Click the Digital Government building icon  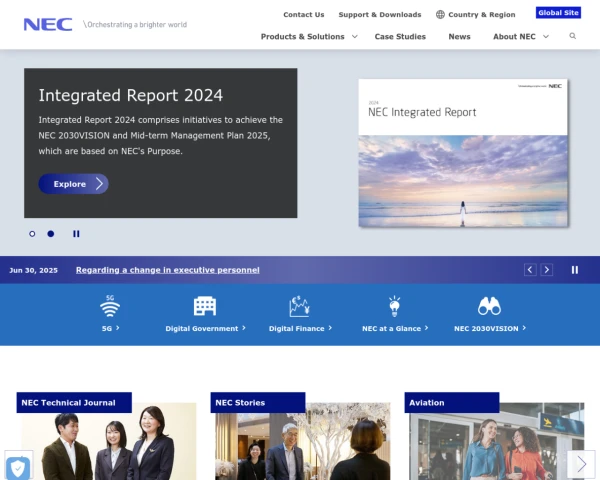point(205,306)
